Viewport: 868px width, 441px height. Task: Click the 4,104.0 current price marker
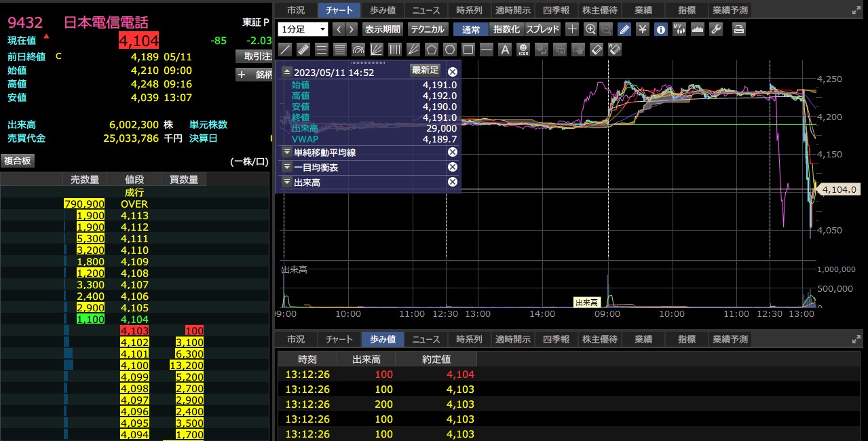(840, 189)
